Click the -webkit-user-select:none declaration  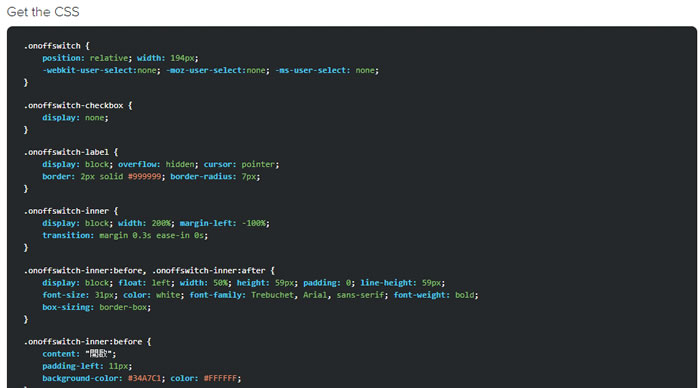100,71
